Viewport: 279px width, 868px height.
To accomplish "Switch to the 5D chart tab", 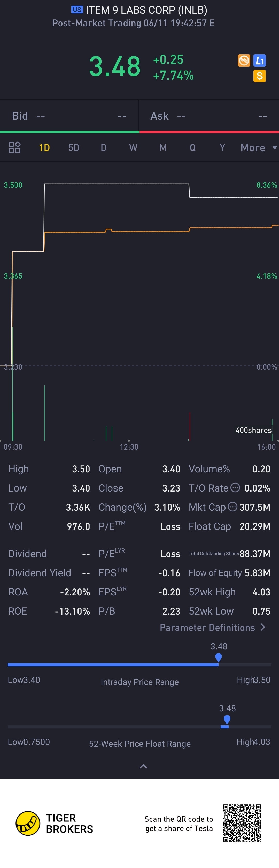I will (x=74, y=148).
